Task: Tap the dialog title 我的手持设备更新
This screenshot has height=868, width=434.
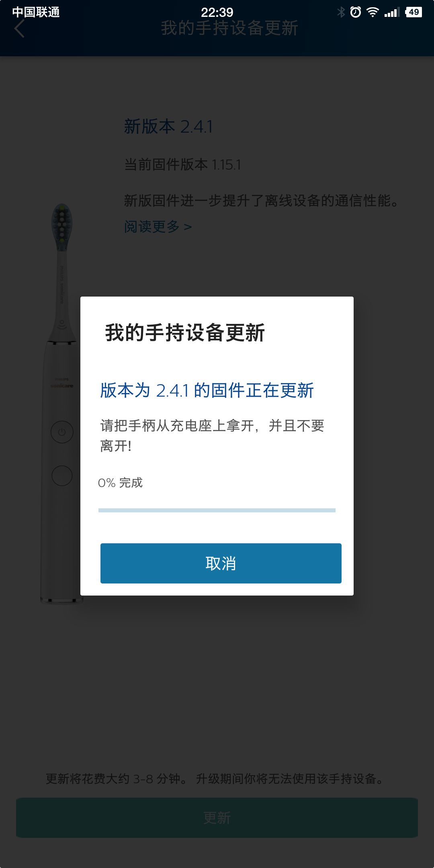Action: pos(185,333)
